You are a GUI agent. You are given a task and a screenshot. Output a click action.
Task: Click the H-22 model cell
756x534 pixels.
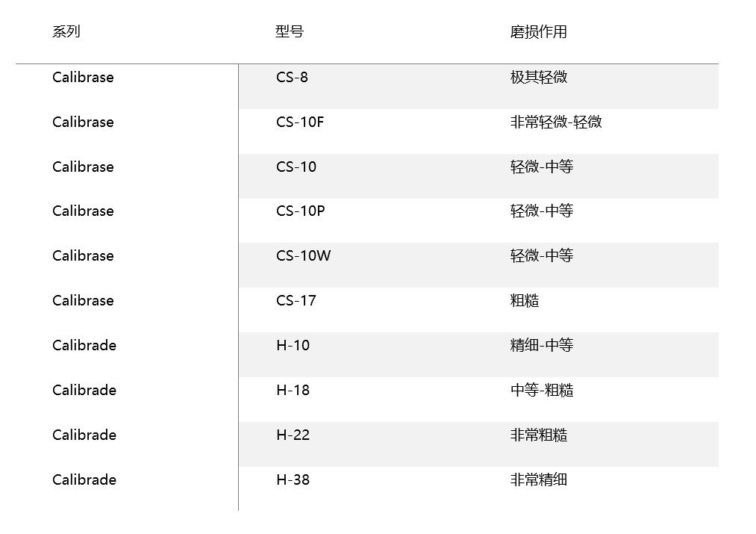tap(293, 435)
